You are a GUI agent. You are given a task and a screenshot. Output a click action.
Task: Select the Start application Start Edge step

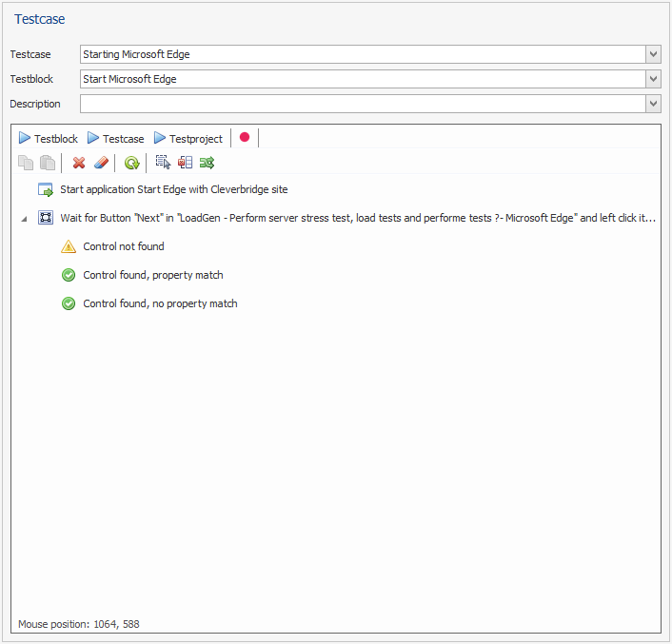pyautogui.click(x=173, y=189)
